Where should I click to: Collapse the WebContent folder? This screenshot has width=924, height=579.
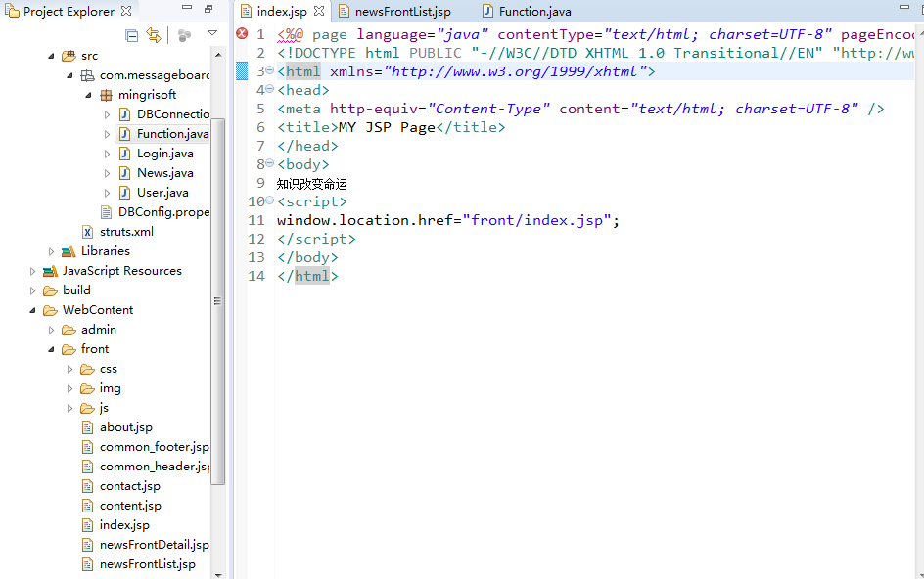point(32,310)
